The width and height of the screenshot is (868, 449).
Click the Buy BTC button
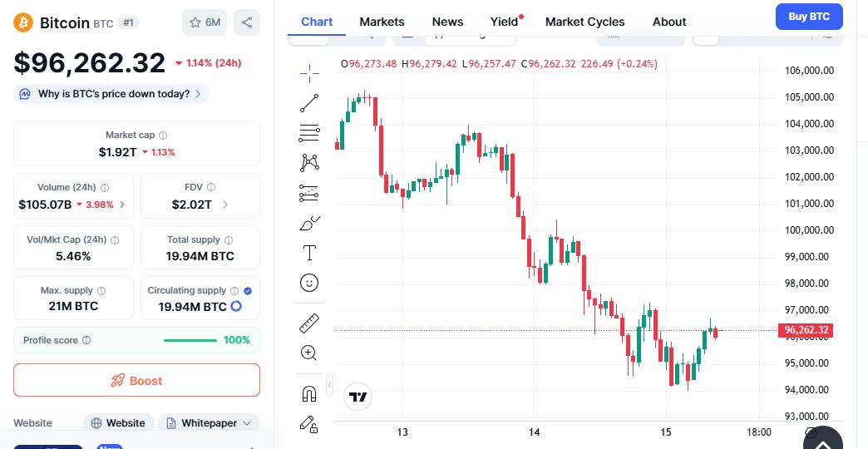point(808,17)
